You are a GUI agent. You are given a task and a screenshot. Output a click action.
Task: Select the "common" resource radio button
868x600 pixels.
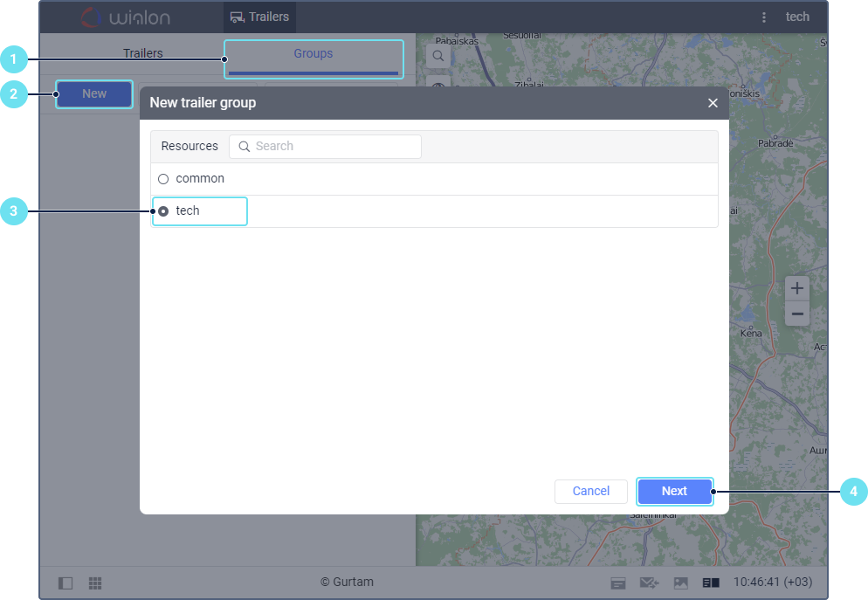click(x=163, y=179)
